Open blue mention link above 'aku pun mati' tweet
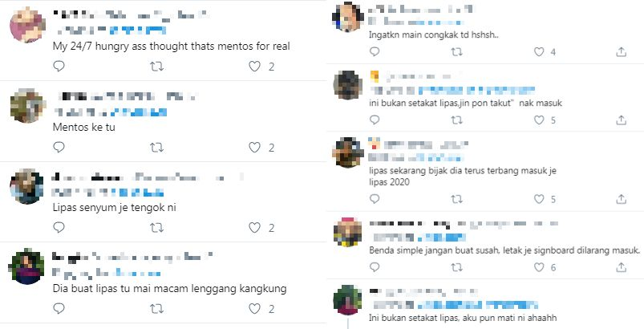The image size is (644, 329). [478, 305]
